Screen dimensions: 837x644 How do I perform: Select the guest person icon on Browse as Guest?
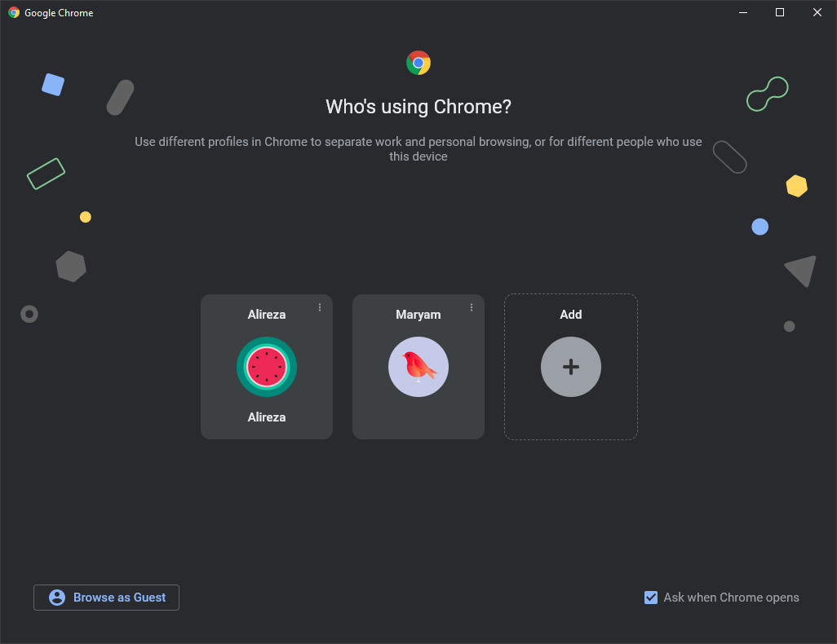(x=56, y=598)
